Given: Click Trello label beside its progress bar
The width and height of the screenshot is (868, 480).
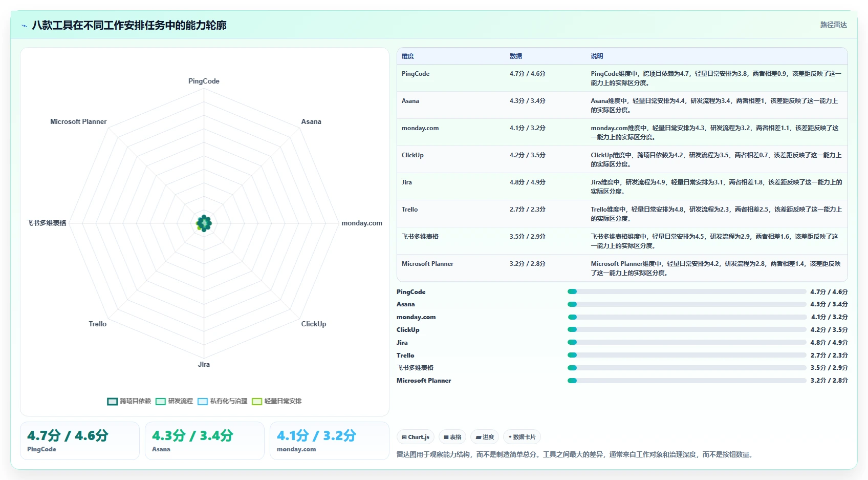Looking at the screenshot, I should (x=405, y=356).
